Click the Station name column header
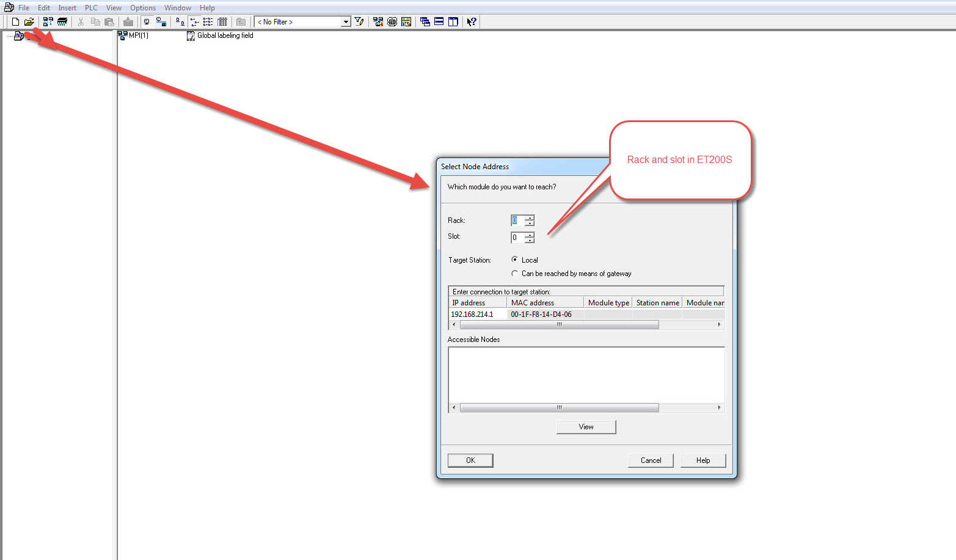956x560 pixels. click(x=657, y=302)
